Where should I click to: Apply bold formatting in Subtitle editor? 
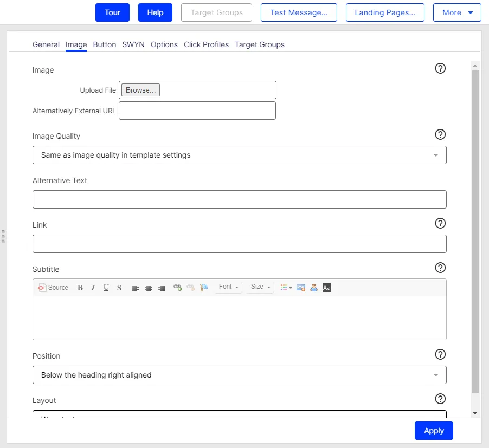coord(80,288)
